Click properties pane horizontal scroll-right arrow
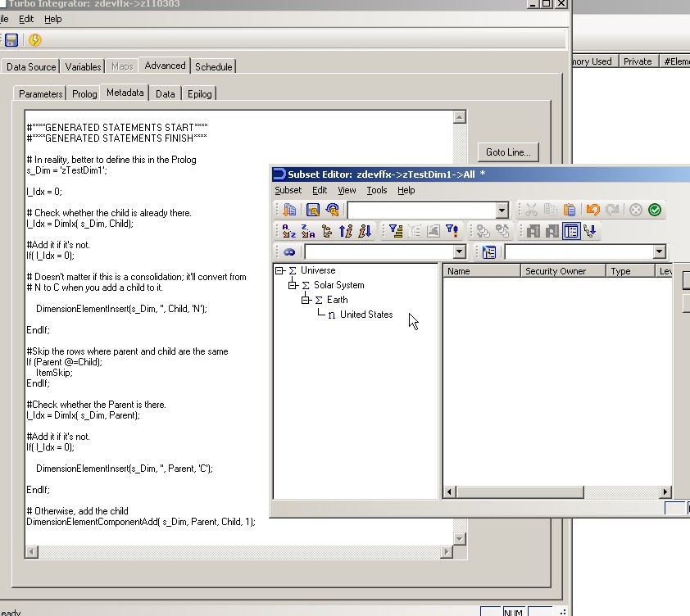Image resolution: width=690 pixels, height=616 pixels. tap(665, 492)
